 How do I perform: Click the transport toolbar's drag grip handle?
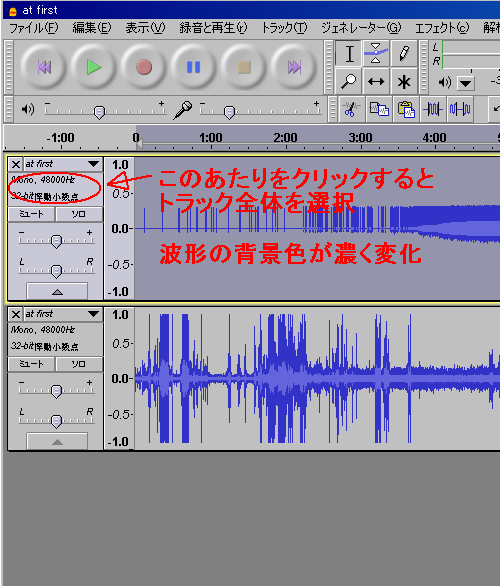coord(9,67)
